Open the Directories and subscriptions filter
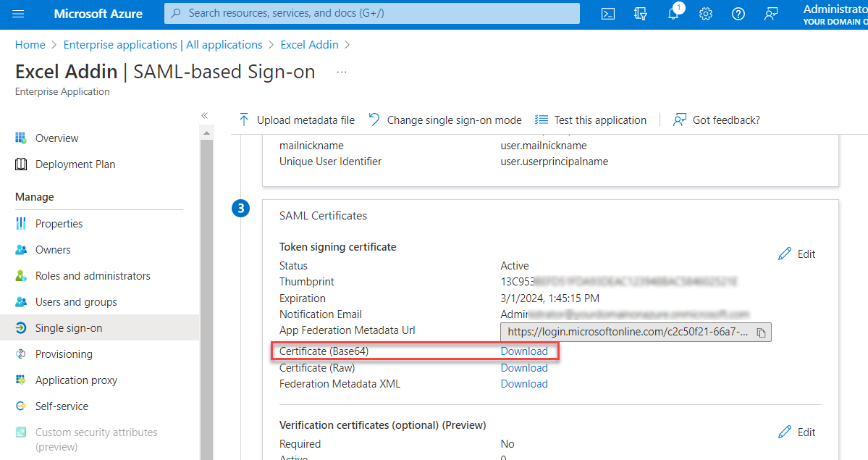Image resolution: width=868 pixels, height=460 pixels. click(x=641, y=14)
